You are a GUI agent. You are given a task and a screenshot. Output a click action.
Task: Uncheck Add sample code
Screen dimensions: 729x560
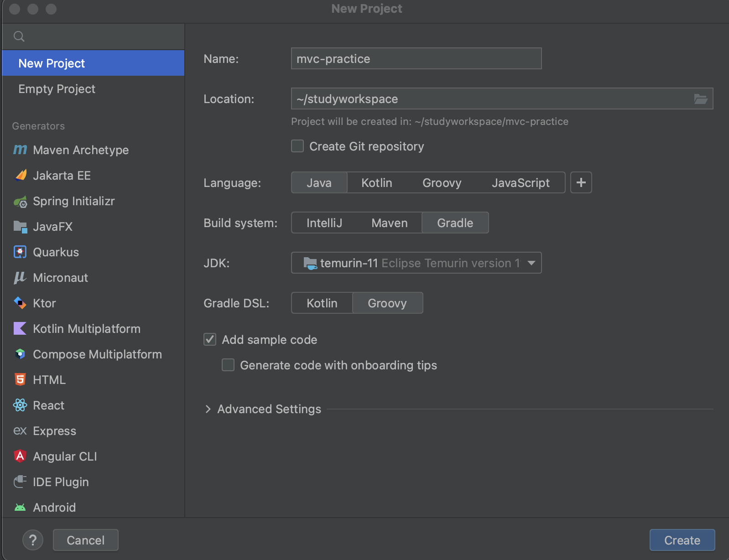click(x=210, y=339)
